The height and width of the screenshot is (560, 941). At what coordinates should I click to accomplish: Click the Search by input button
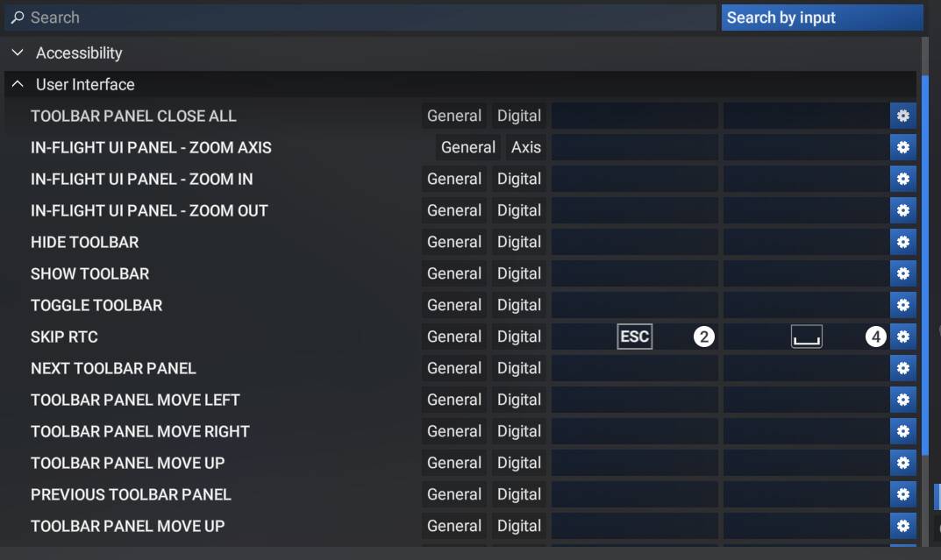point(822,18)
